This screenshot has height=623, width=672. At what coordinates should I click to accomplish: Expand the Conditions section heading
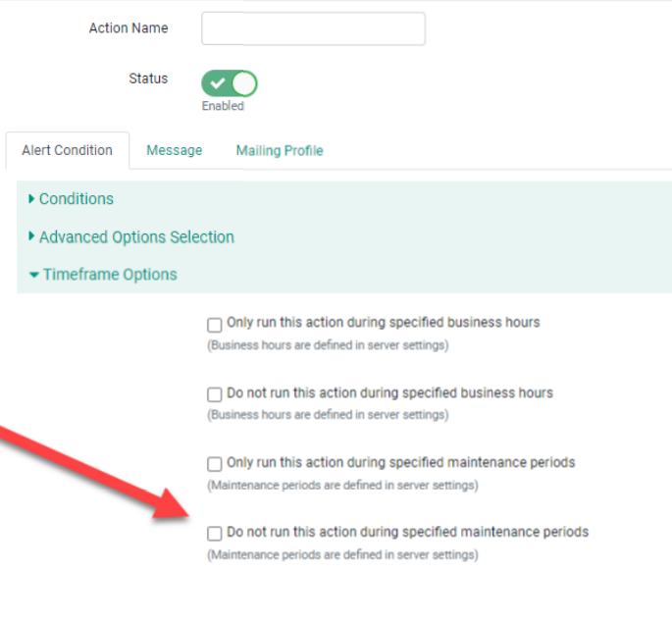(x=77, y=199)
